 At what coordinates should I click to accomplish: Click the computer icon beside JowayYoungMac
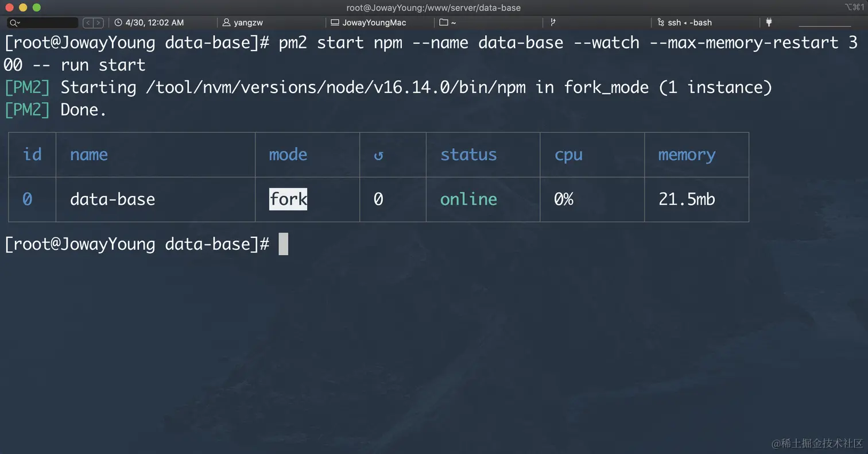tap(335, 22)
